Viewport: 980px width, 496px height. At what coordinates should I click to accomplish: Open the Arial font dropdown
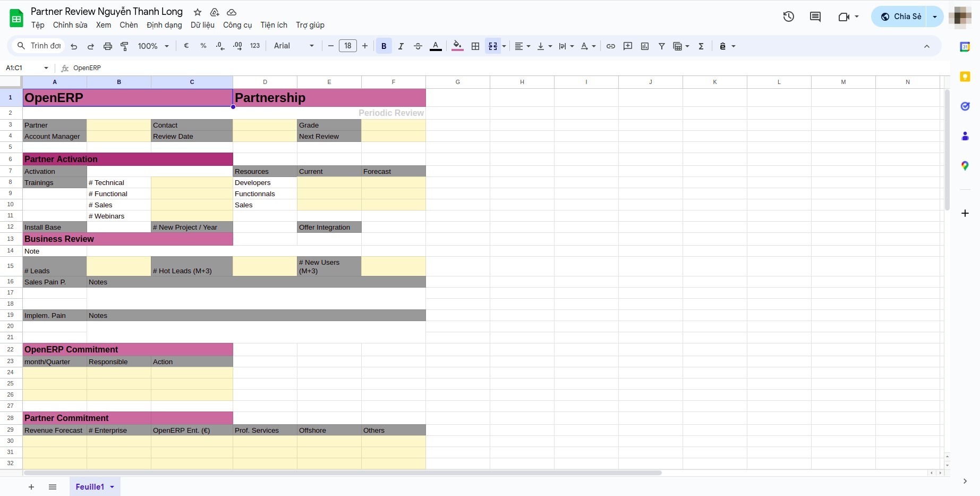pyautogui.click(x=294, y=46)
